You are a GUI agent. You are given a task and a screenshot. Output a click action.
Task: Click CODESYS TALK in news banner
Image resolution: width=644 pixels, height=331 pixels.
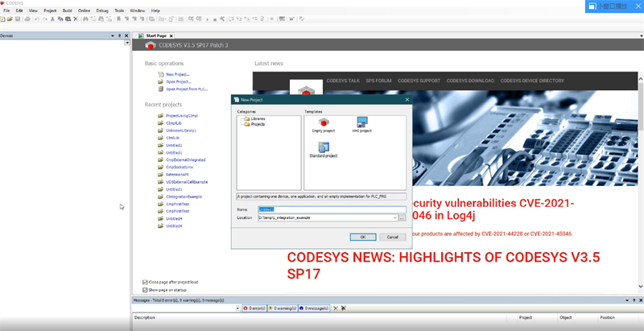pos(343,81)
